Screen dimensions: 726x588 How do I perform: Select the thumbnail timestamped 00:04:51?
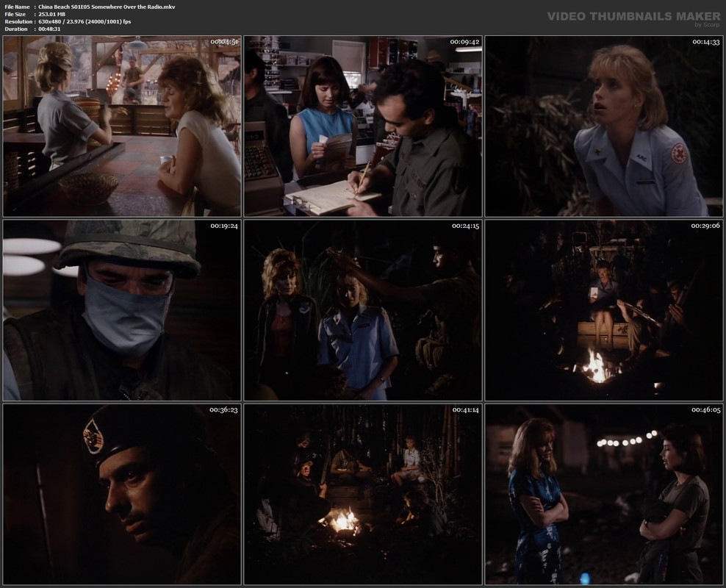click(x=122, y=126)
